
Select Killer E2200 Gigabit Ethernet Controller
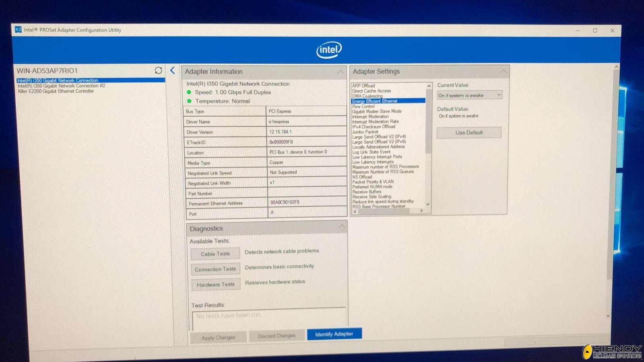56,91
